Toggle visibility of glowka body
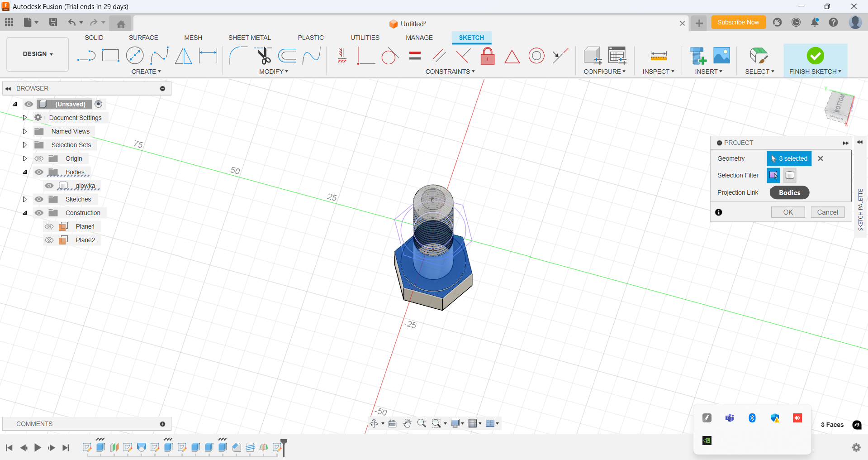 click(49, 186)
